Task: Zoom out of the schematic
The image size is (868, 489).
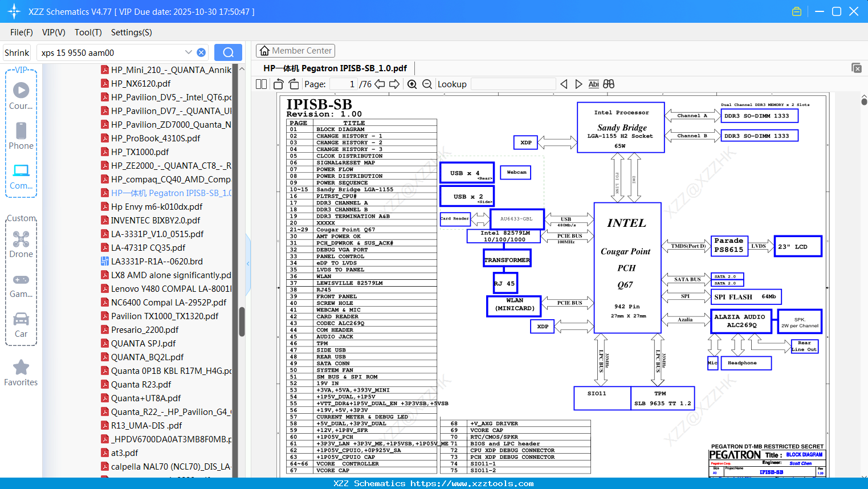Action: [x=427, y=84]
